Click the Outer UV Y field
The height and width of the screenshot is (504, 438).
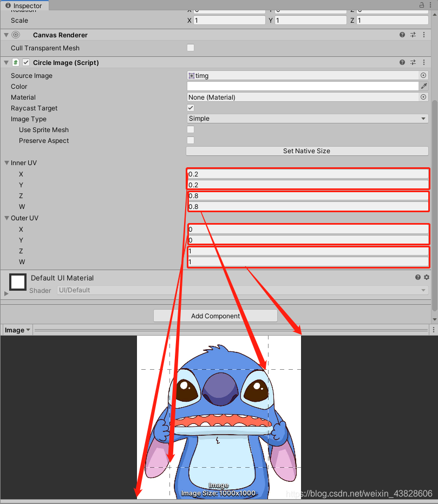click(x=308, y=240)
